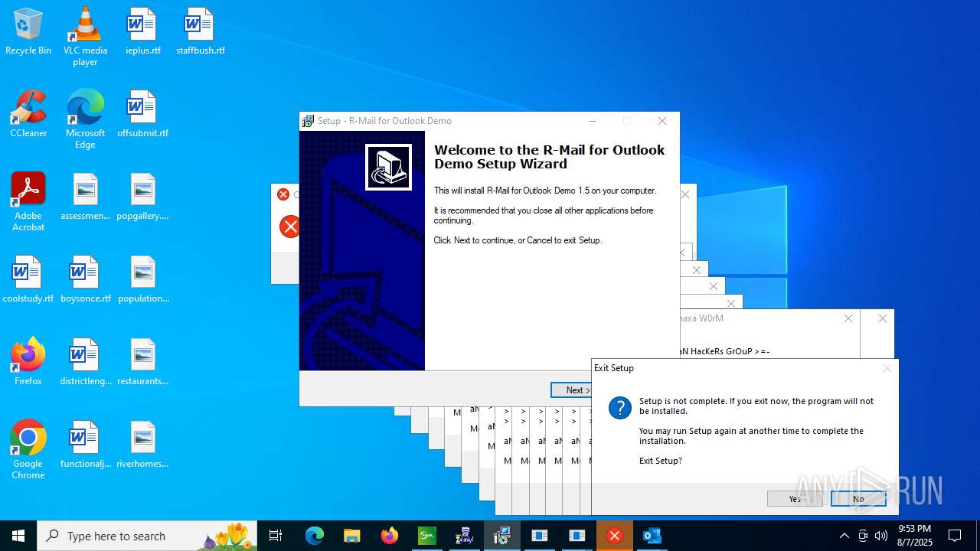Open the Recycle Bin desktop icon
Viewport: 980px width, 551px height.
pyautogui.click(x=28, y=32)
